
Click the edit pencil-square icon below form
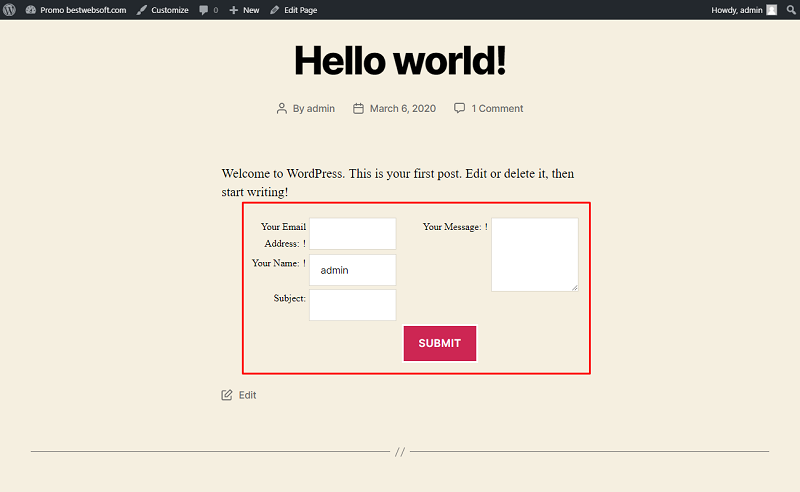click(x=227, y=395)
